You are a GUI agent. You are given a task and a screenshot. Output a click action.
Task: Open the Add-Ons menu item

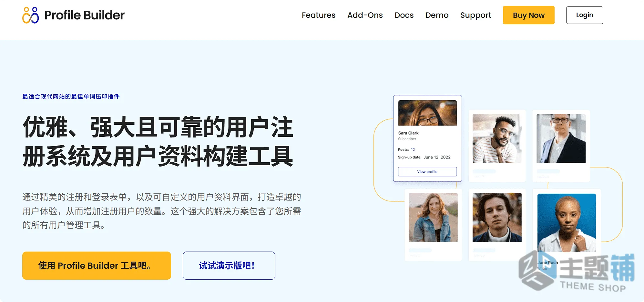pyautogui.click(x=365, y=15)
